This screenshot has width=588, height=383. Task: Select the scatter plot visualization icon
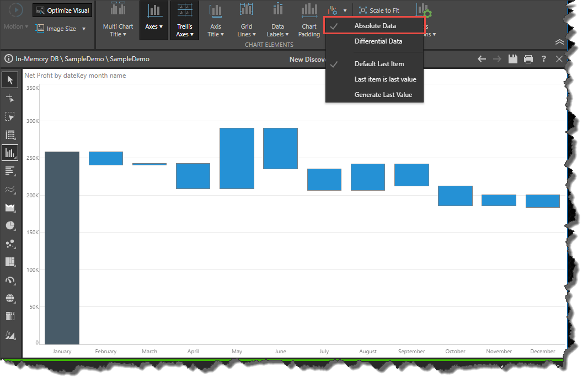(x=9, y=244)
